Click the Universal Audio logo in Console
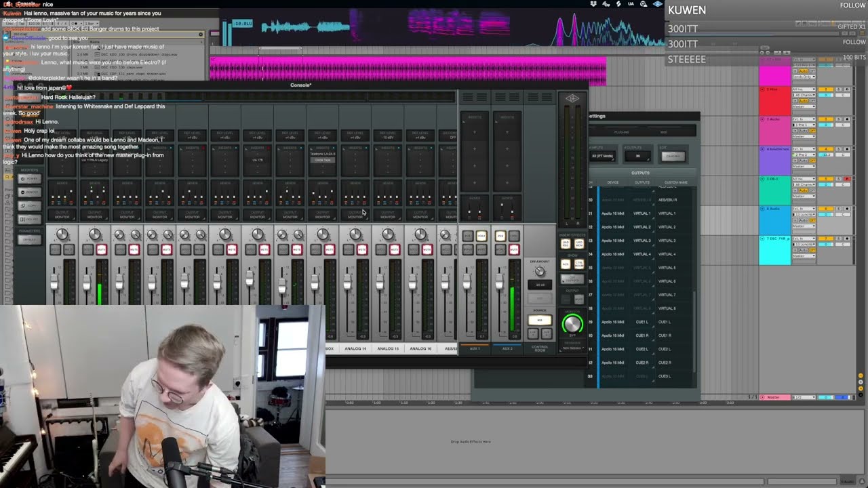The image size is (868, 488). [x=572, y=98]
